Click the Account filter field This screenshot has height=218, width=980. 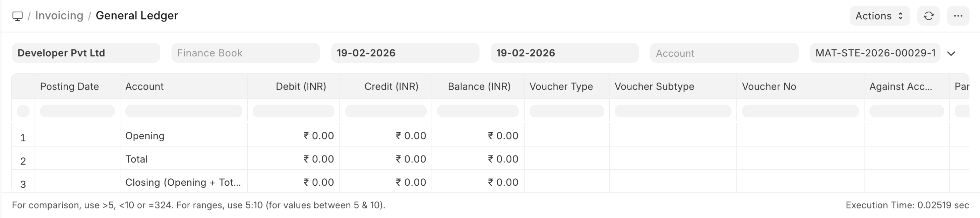click(x=724, y=53)
